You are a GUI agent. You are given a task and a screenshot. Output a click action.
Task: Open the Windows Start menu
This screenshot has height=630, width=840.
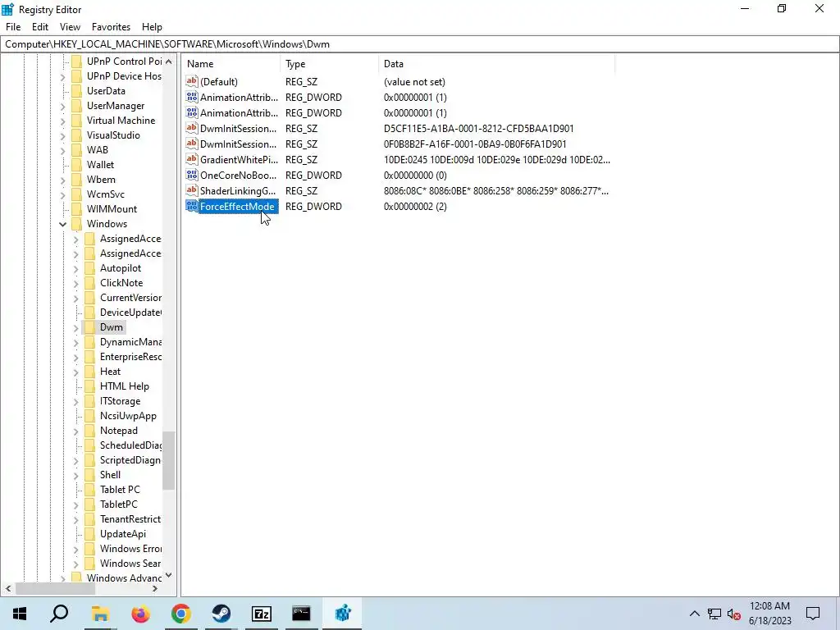coord(20,614)
